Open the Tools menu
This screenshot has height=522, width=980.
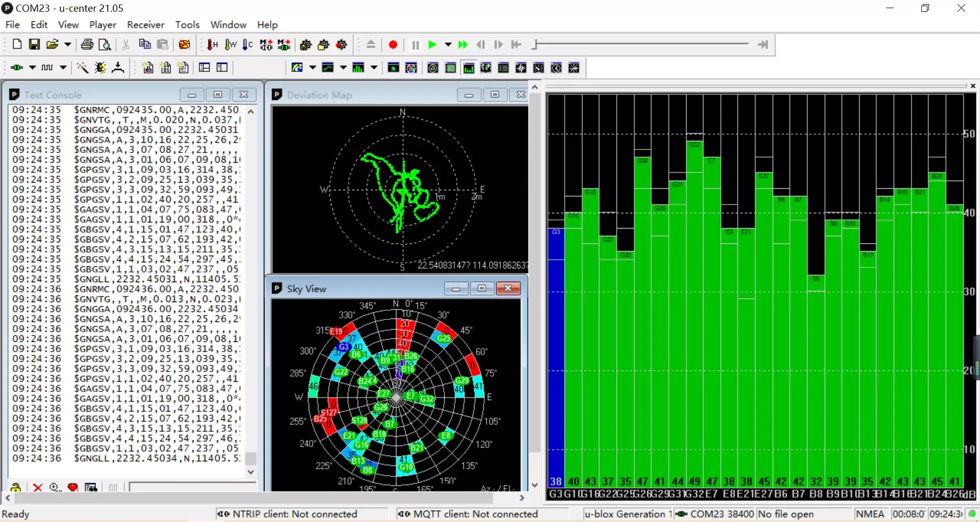[187, 24]
